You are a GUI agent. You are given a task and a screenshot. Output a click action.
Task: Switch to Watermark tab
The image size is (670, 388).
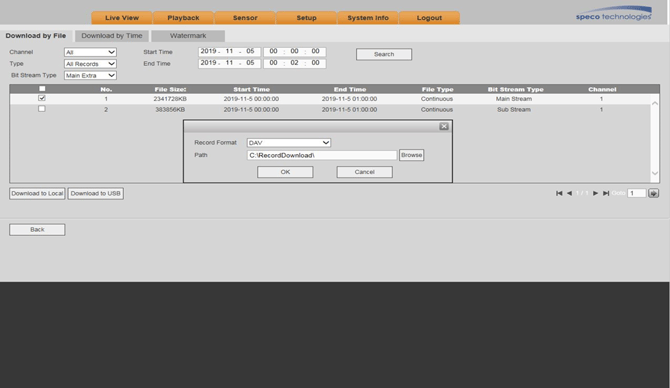click(x=188, y=36)
